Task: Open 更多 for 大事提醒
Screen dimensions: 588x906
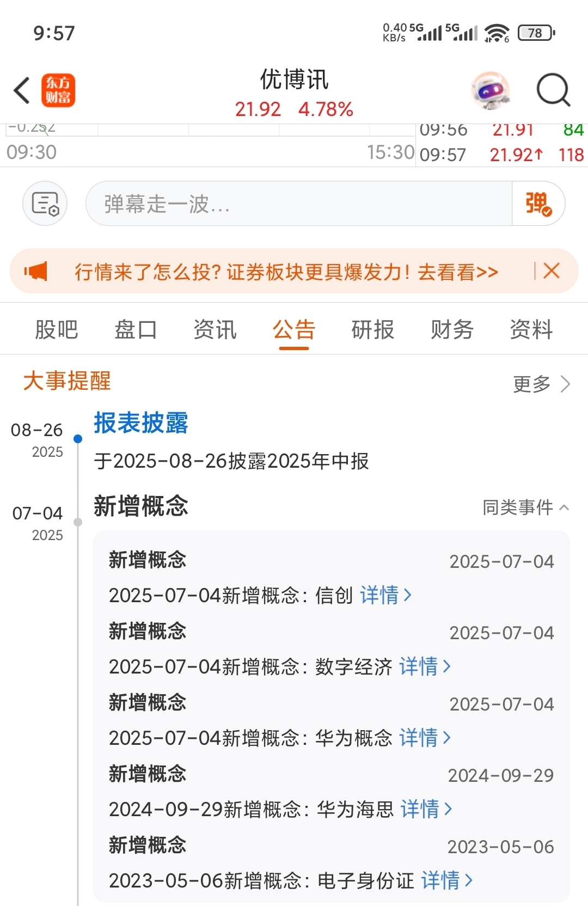Action: point(542,384)
